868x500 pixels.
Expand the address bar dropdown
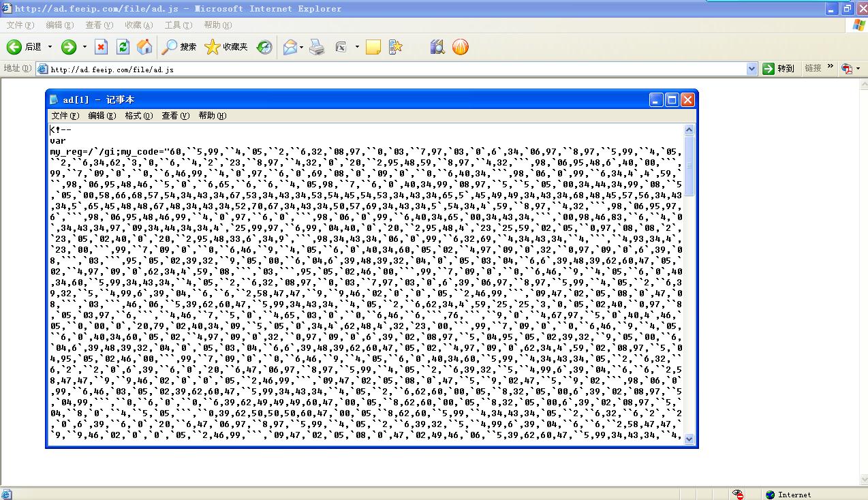click(751, 69)
